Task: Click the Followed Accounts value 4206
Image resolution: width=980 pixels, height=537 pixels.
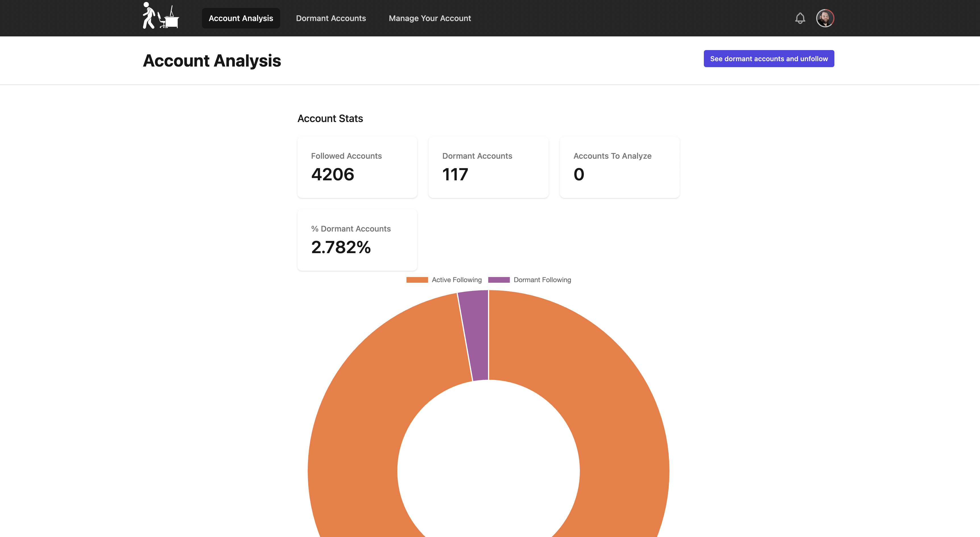Action: (x=332, y=174)
